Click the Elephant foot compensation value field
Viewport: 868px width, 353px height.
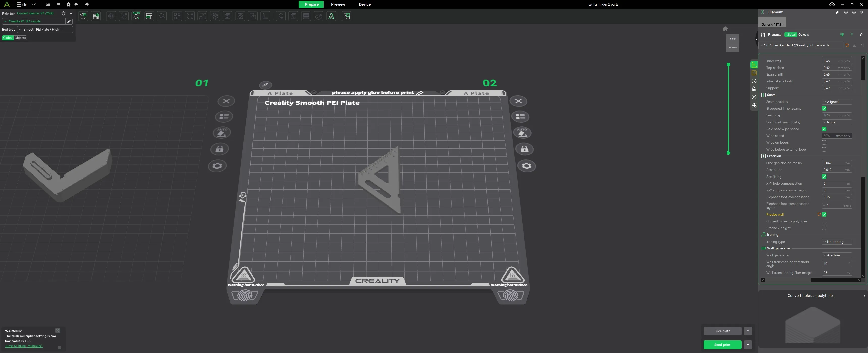[837, 197]
